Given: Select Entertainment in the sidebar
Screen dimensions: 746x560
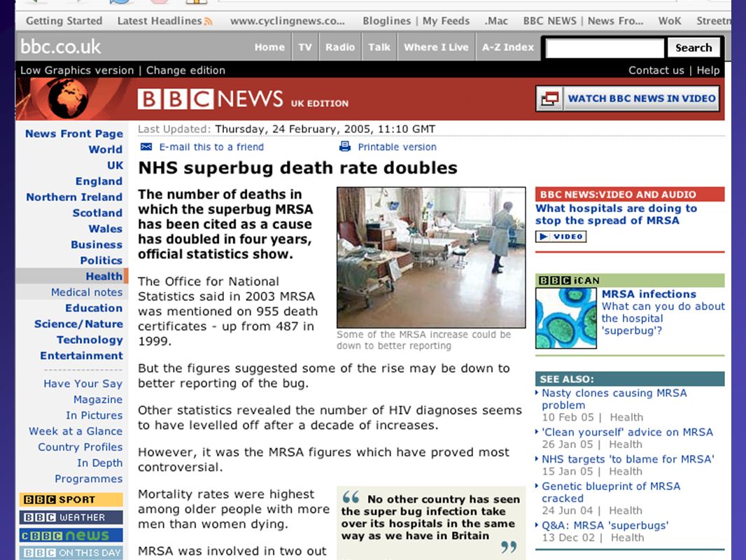Looking at the screenshot, I should click(81, 356).
